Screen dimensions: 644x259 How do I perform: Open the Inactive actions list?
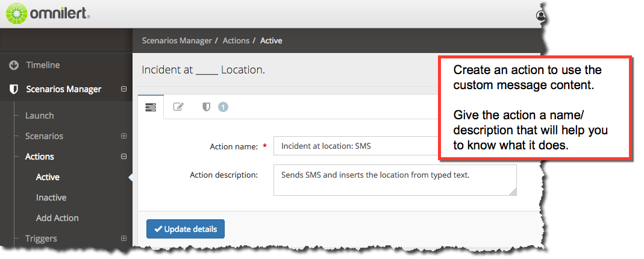pos(51,198)
